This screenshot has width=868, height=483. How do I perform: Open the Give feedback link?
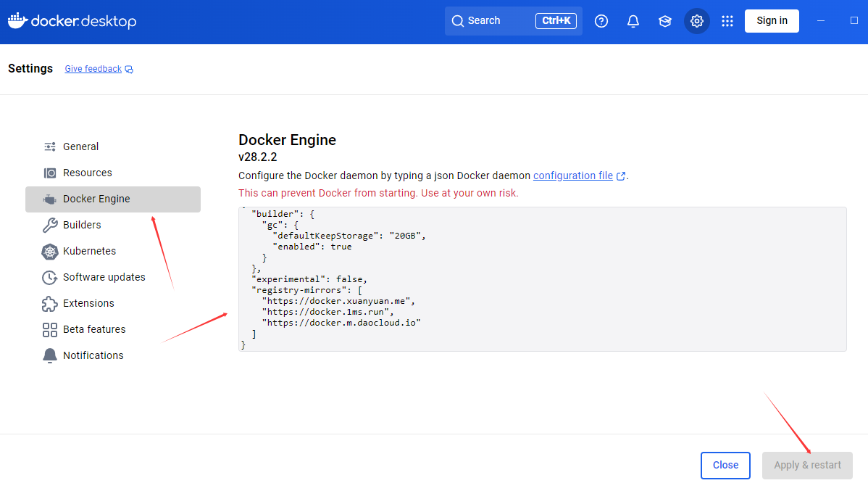93,69
